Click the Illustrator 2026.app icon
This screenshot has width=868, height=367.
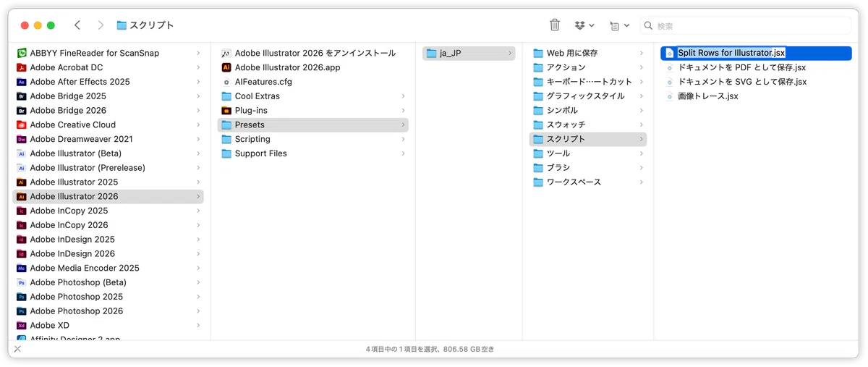tap(226, 67)
